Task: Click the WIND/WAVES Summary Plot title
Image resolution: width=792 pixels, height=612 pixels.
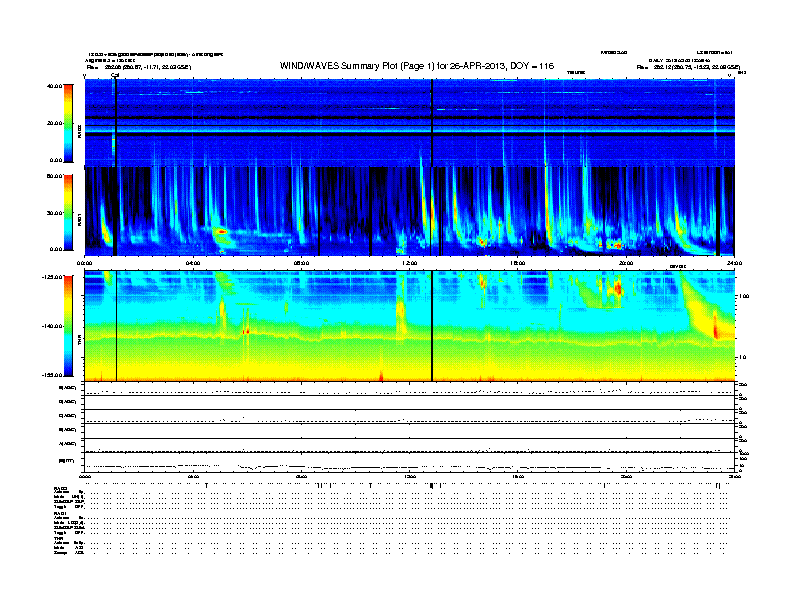Action: 417,66
